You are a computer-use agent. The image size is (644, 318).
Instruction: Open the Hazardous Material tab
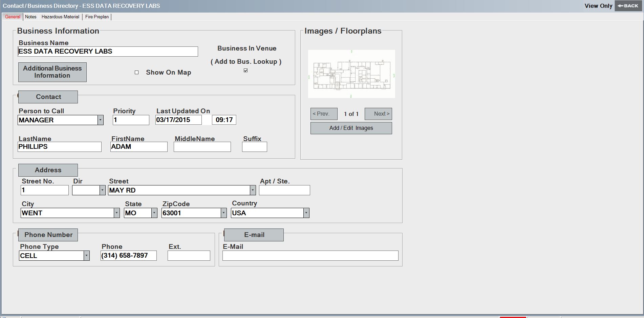[x=60, y=17]
